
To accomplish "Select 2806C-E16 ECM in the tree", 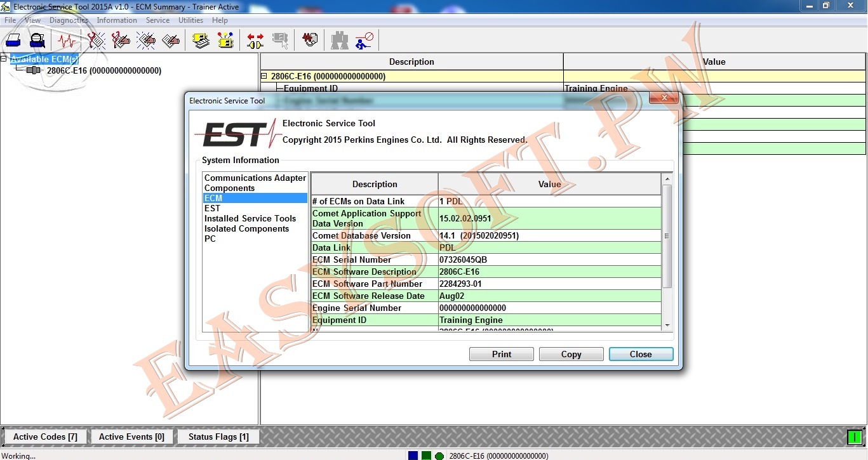I will (104, 70).
